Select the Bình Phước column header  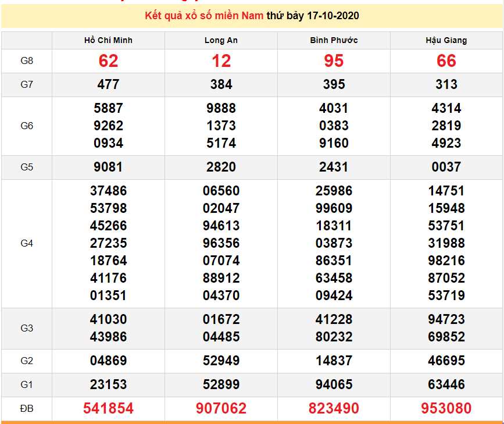[x=334, y=40]
